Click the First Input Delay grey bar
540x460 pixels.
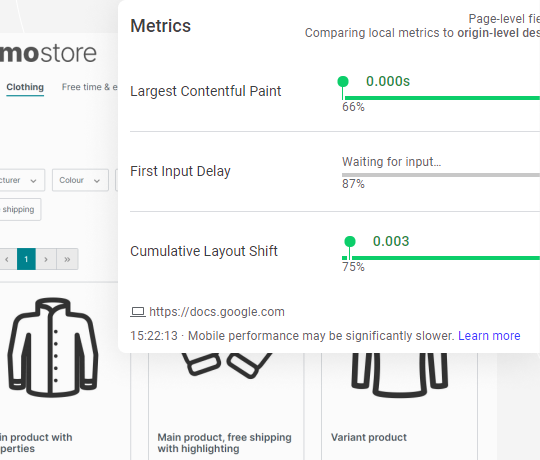pyautogui.click(x=441, y=175)
